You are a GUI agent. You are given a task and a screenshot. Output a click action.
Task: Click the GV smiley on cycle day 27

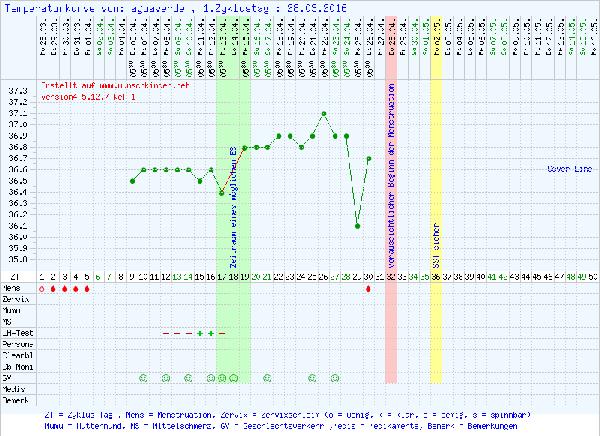(x=335, y=377)
